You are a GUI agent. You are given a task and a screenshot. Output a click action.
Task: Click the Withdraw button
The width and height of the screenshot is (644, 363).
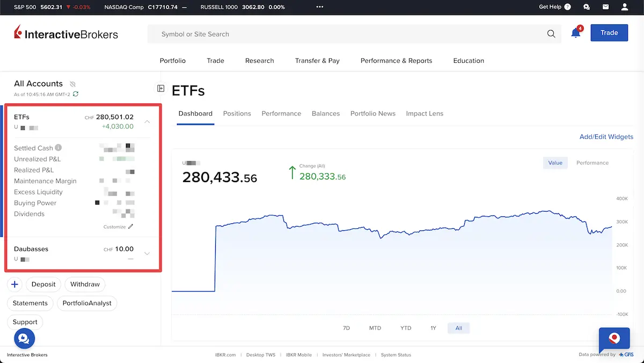[x=85, y=284]
